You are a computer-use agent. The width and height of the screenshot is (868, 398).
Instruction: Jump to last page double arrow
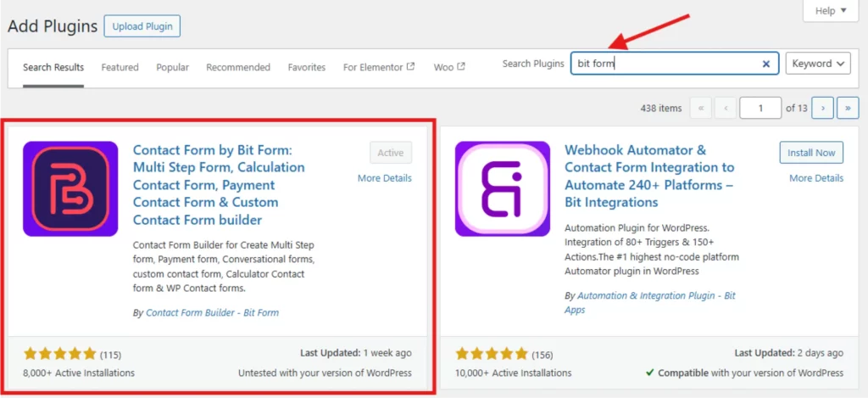pos(848,108)
